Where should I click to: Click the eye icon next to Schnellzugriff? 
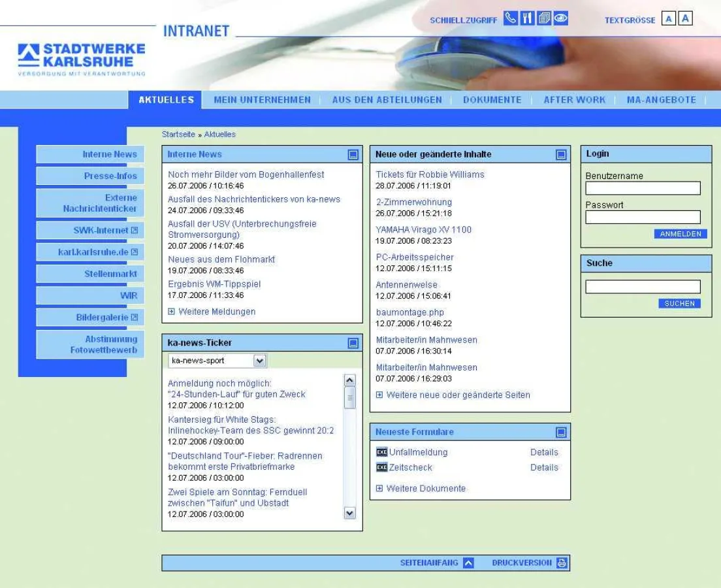coord(561,18)
